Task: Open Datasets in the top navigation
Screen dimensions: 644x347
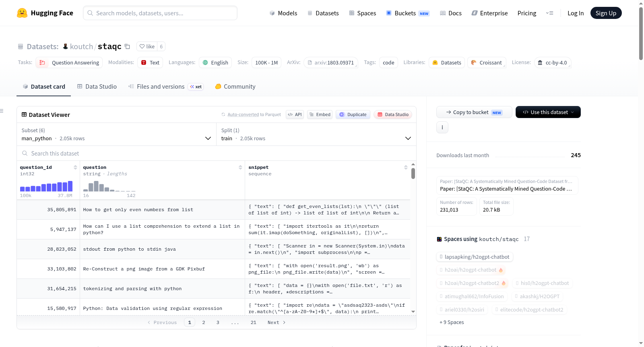Action: [323, 13]
